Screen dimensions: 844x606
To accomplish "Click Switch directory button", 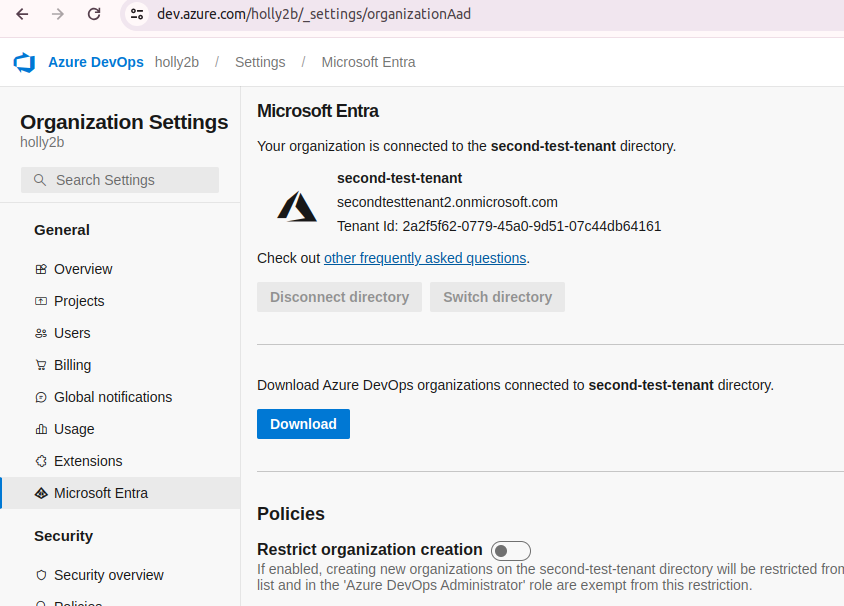I will [x=497, y=297].
